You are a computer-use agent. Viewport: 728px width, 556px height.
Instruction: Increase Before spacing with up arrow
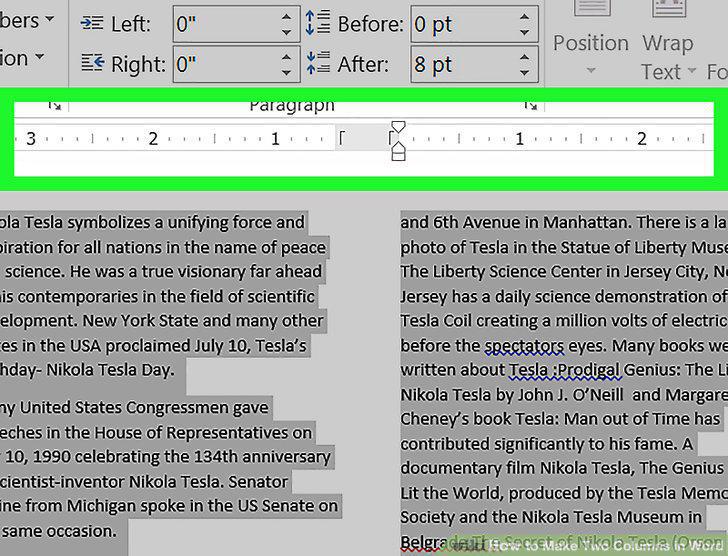pyautogui.click(x=525, y=16)
